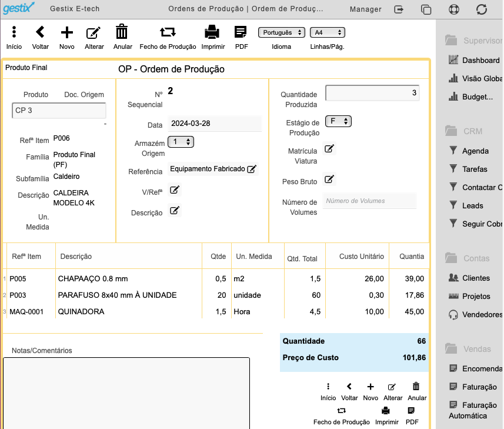Print using top toolbar Imprimir icon
The image size is (504, 429).
[x=212, y=32]
